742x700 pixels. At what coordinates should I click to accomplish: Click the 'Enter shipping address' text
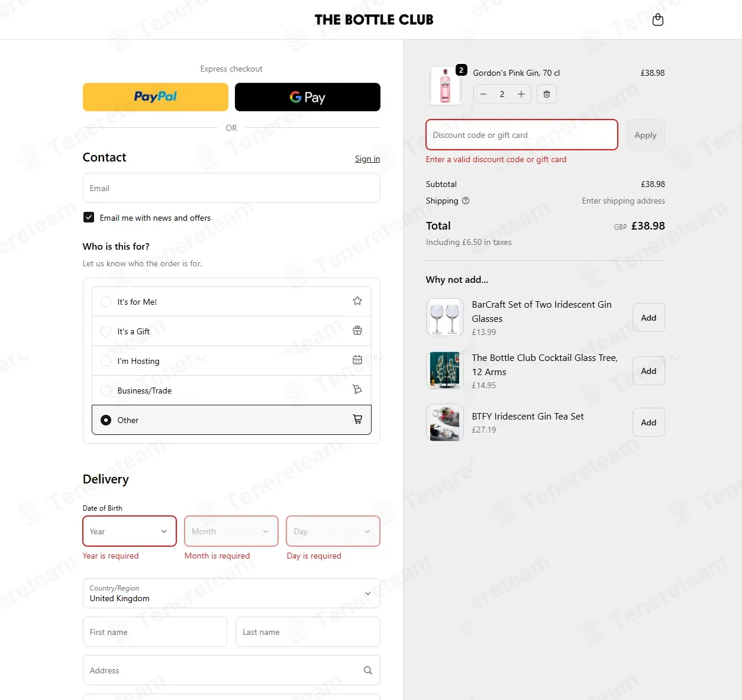(x=623, y=201)
